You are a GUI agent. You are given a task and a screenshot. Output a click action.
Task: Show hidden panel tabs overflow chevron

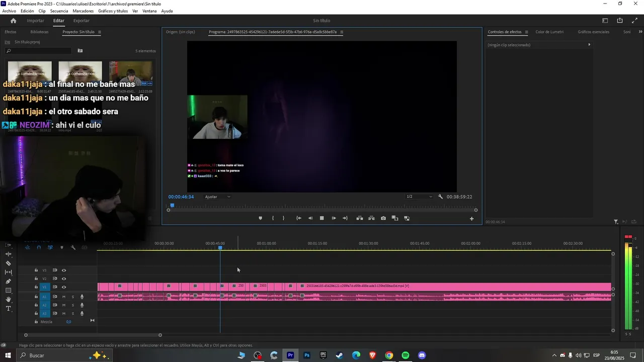coord(639,32)
